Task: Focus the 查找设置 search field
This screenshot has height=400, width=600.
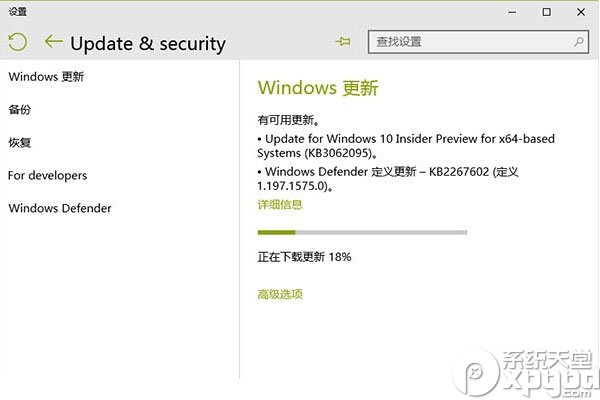Action: point(470,42)
